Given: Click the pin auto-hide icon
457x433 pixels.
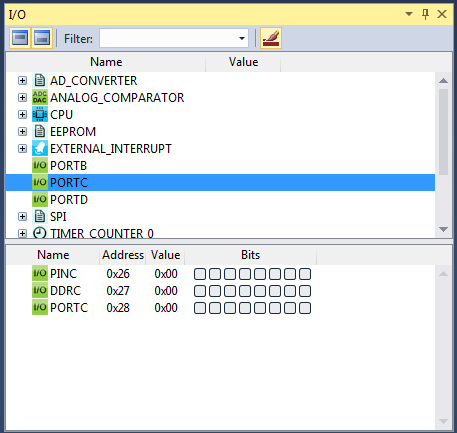Looking at the screenshot, I should tap(425, 14).
